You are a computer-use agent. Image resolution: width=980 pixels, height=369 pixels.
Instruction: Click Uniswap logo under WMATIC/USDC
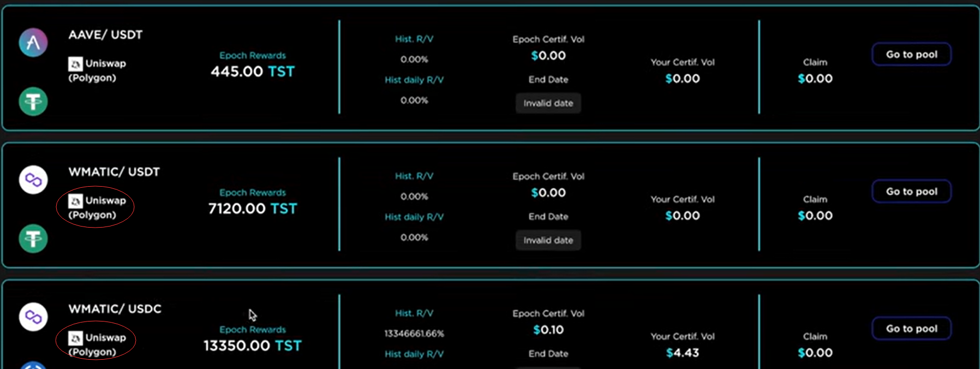(x=75, y=338)
